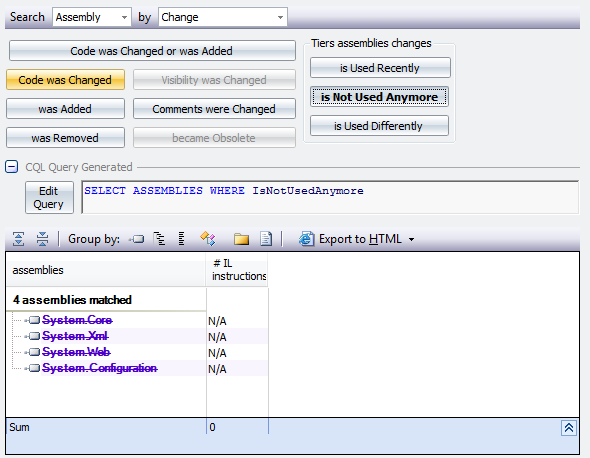
Task: Click the became Obsolete button
Action: click(214, 138)
